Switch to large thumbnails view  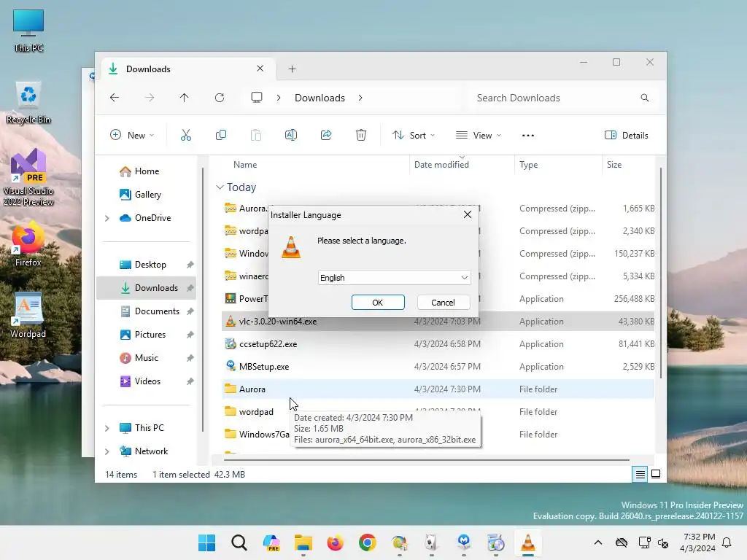coord(656,474)
